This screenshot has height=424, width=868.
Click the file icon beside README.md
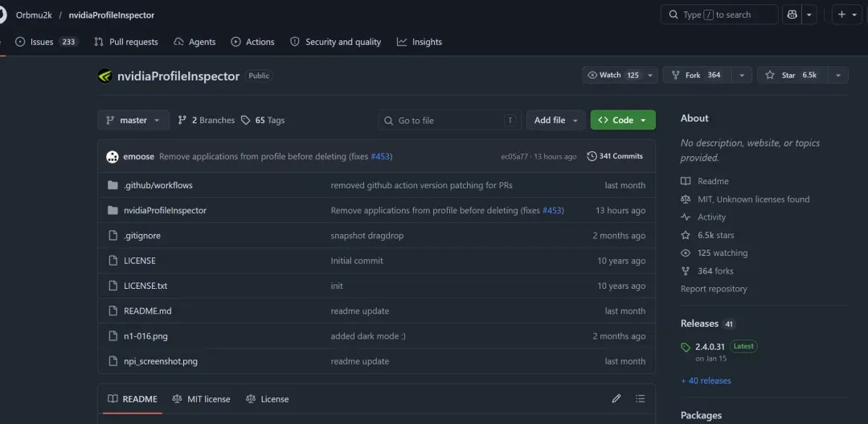pos(113,311)
